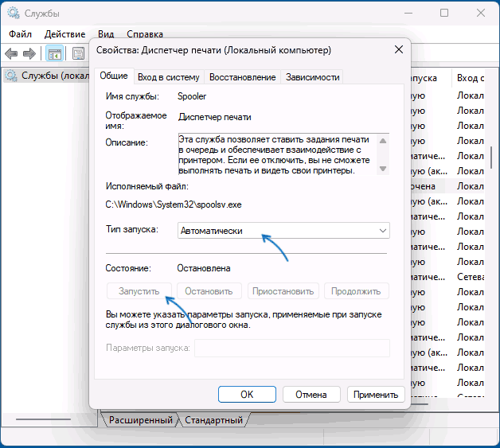
Task: Click the description box up arrow
Action: click(x=383, y=141)
